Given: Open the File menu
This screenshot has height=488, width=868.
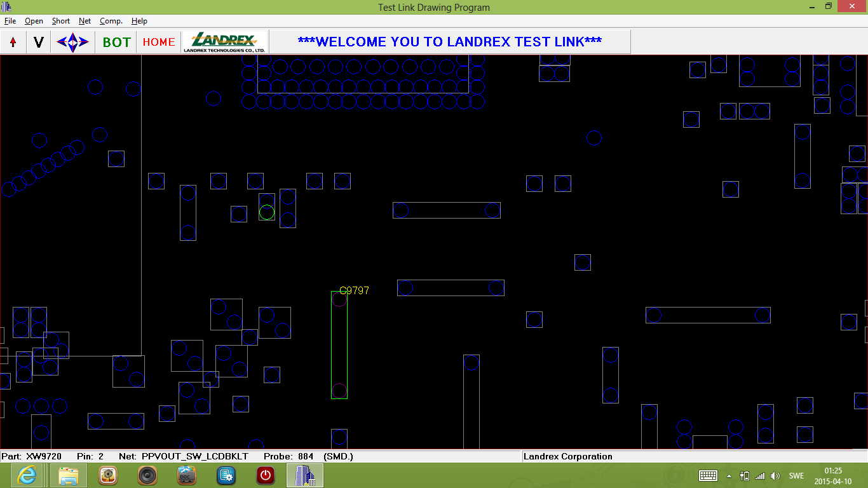Looking at the screenshot, I should pos(10,21).
